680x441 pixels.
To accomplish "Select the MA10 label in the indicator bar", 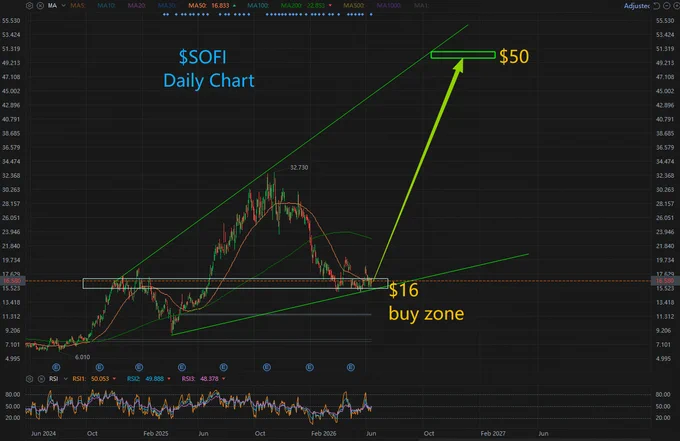I will (106, 6).
